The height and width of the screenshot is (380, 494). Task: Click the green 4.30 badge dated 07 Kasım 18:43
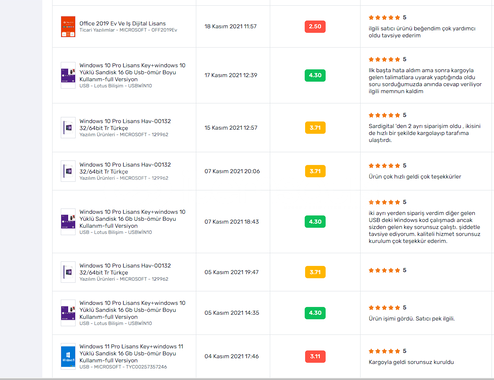click(x=315, y=222)
